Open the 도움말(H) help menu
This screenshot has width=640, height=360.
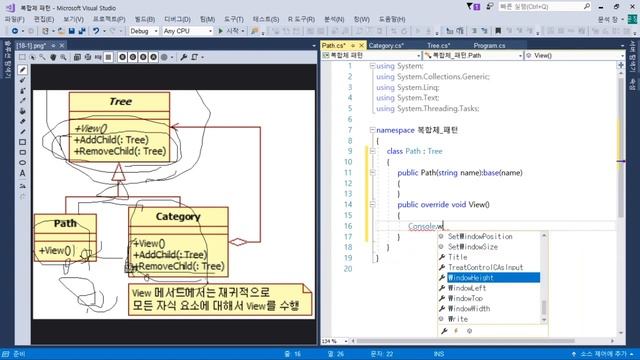392,19
